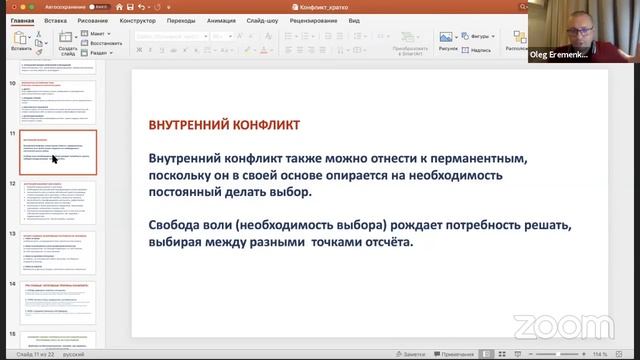Select slide 12 thumbnail
640x360 pixels.
58,202
